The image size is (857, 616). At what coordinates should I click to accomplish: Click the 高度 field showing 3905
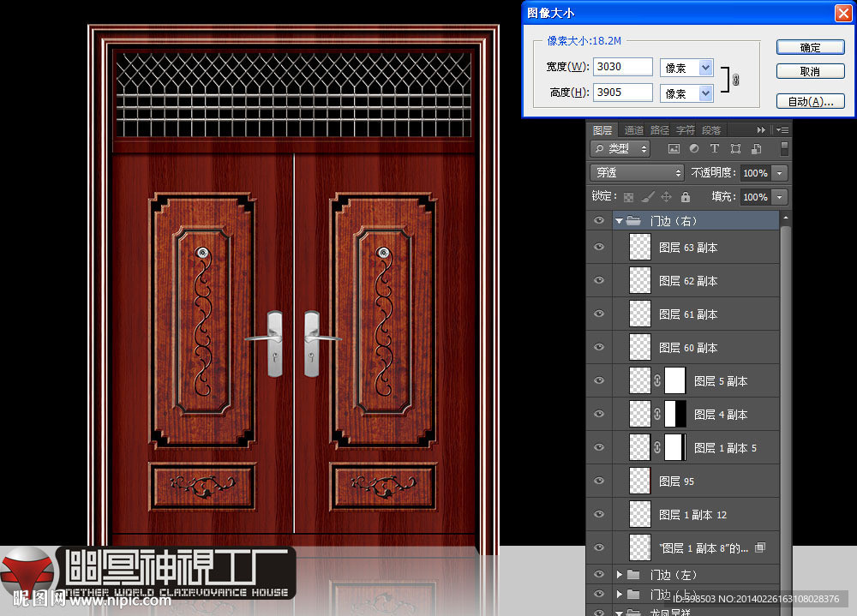tap(622, 93)
